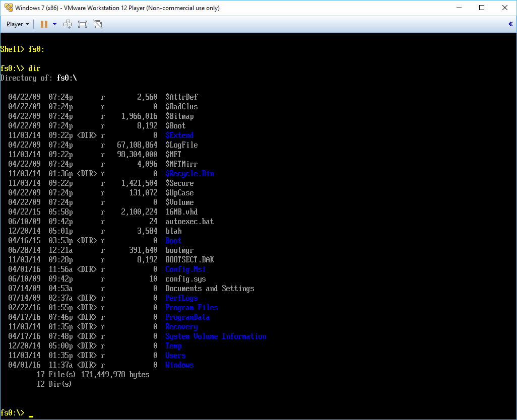
Task: Click the 12 Dir(s) summary line
Action: [54, 384]
